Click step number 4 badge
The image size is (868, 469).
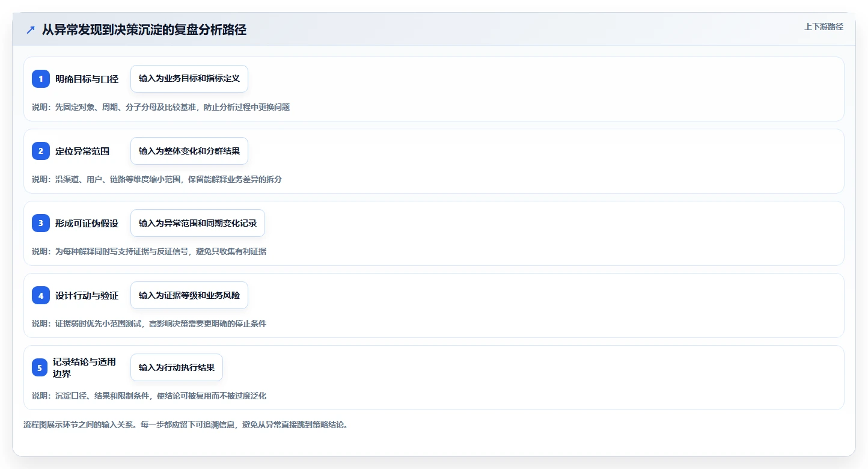(x=41, y=295)
